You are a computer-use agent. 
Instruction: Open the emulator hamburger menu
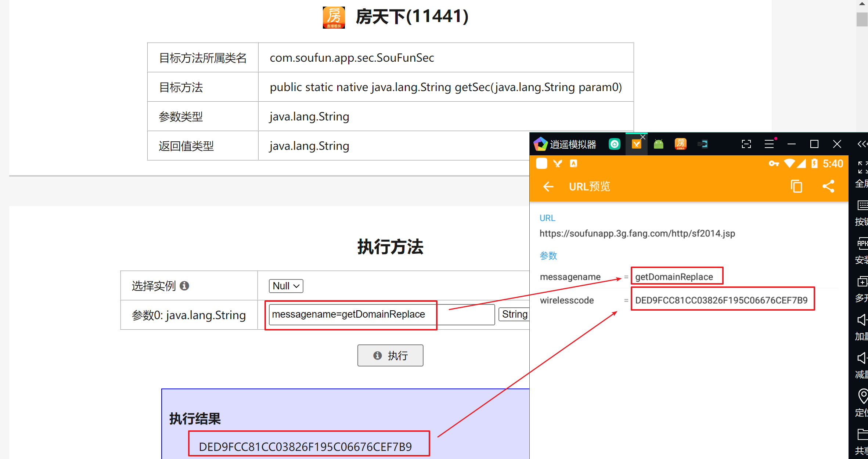769,144
